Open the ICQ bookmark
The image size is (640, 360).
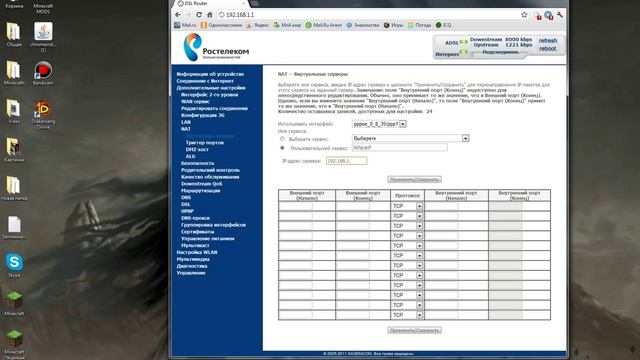(443, 25)
